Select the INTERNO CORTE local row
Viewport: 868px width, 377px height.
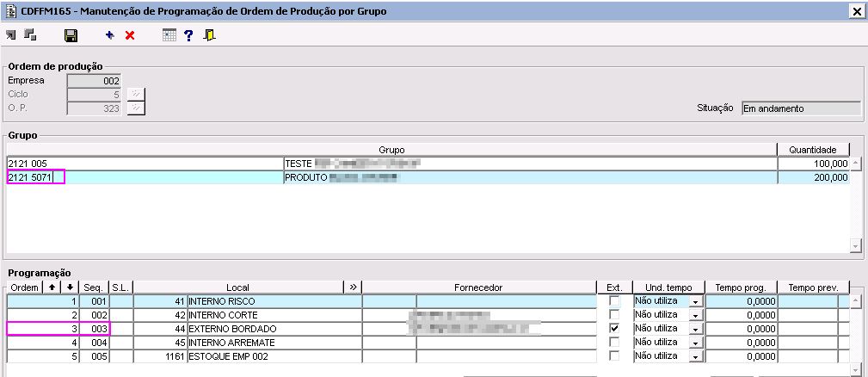pos(274,316)
